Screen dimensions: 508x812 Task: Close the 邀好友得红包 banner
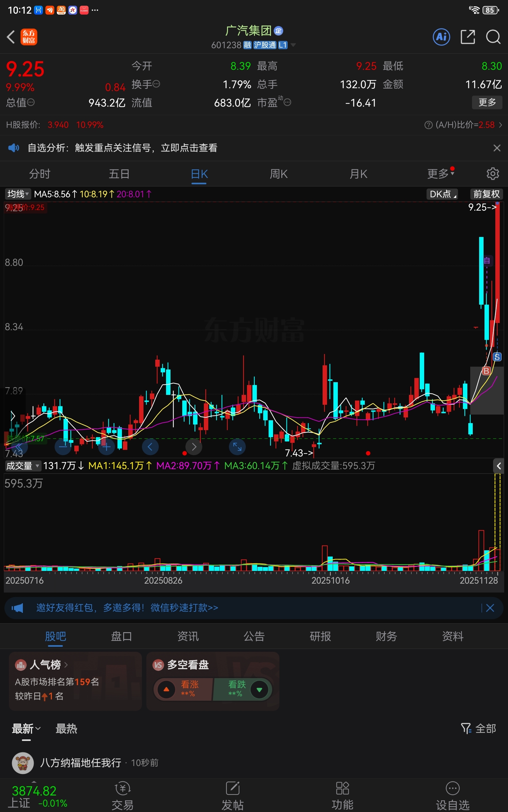point(490,608)
